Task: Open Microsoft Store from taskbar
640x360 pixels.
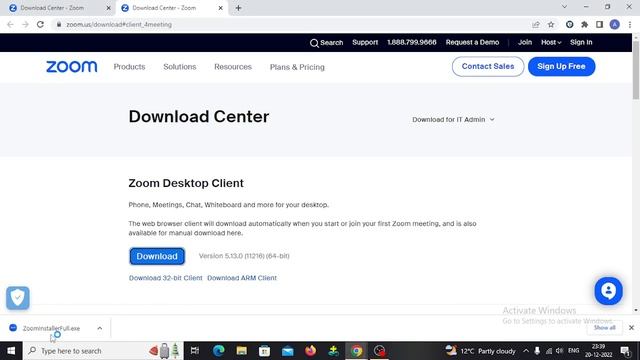Action: click(x=264, y=351)
